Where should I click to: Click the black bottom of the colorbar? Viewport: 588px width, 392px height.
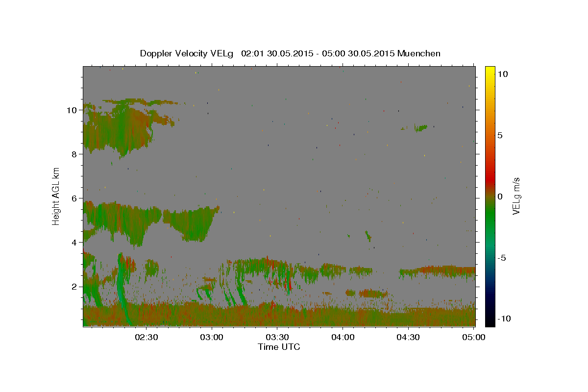coord(490,321)
